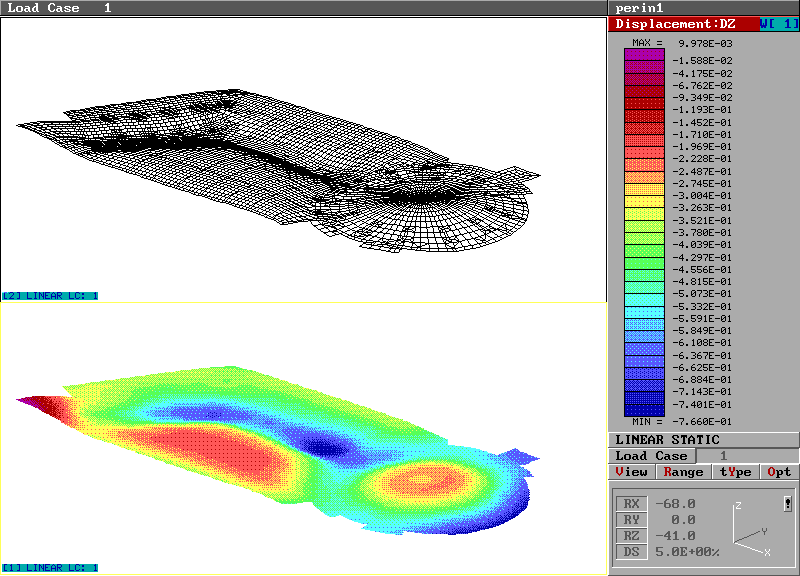This screenshot has height=576, width=800.
Task: Click the top purple legend color band
Action: (x=644, y=55)
